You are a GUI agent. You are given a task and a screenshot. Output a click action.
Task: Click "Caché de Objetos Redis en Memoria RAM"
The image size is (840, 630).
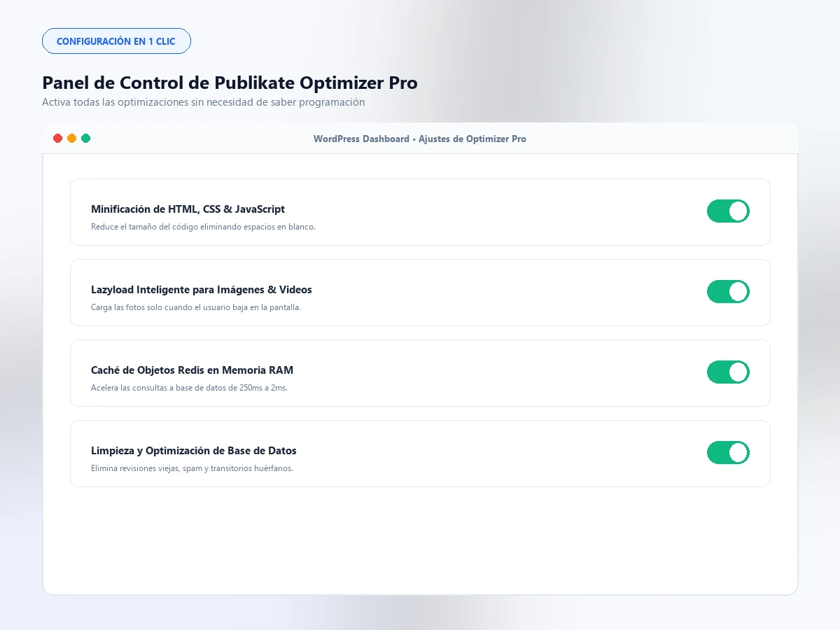pyautogui.click(x=192, y=370)
